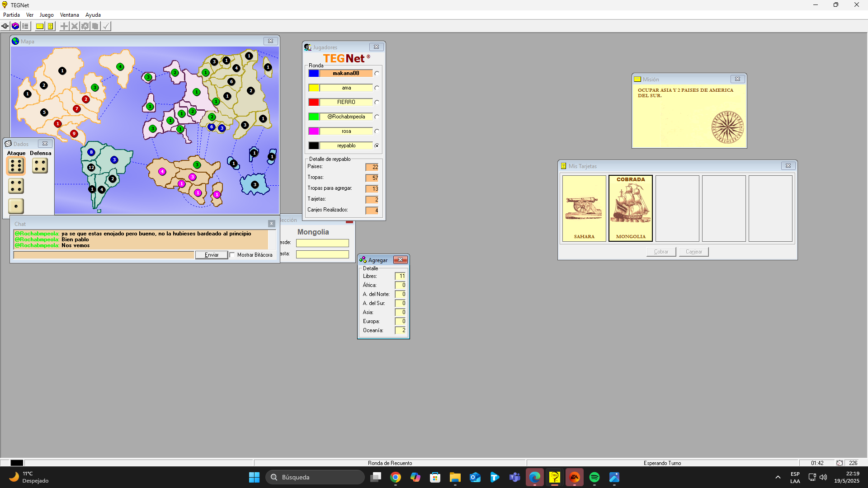Select the MONGOLIA cobrada card

(631, 208)
